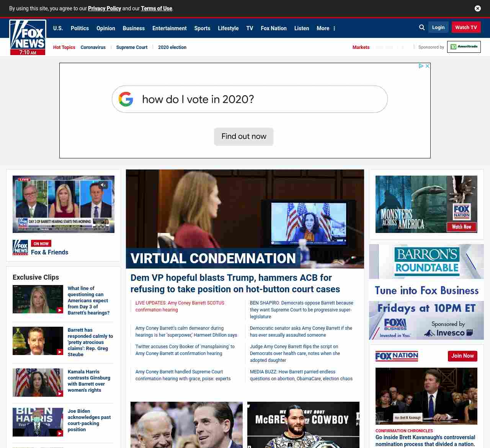Click the AdChoices triangle icon
The height and width of the screenshot is (448, 490).
(x=421, y=66)
